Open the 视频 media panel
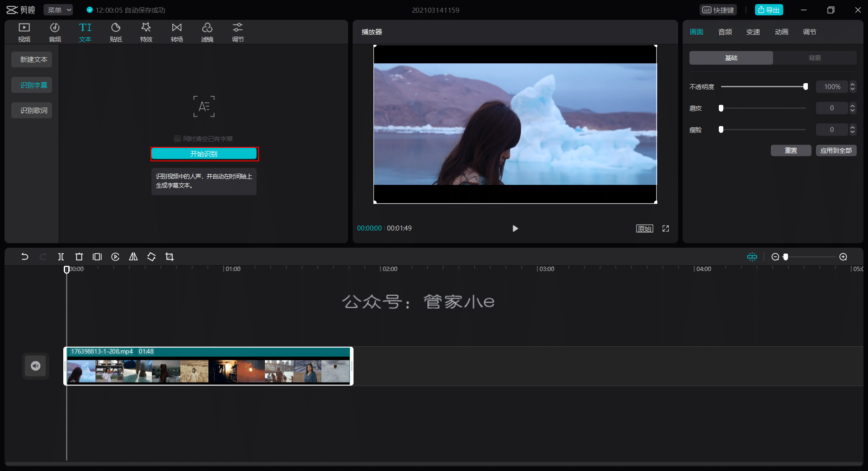 click(x=24, y=32)
